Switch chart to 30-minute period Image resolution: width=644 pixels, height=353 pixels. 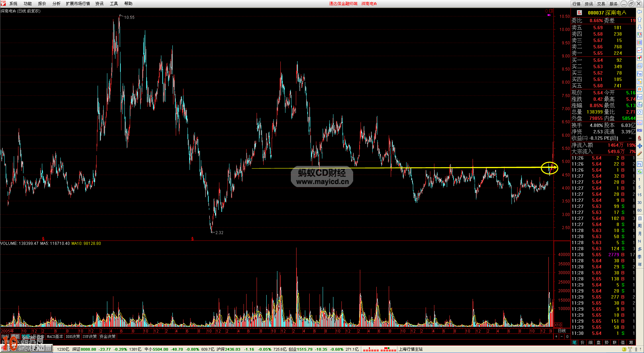(x=640, y=203)
